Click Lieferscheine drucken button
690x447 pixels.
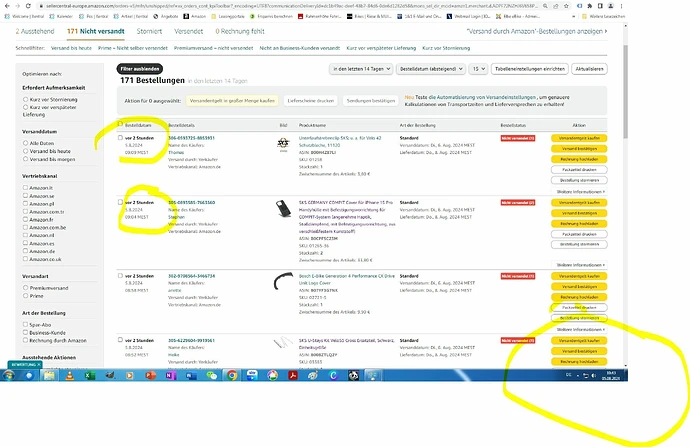pos(311,101)
